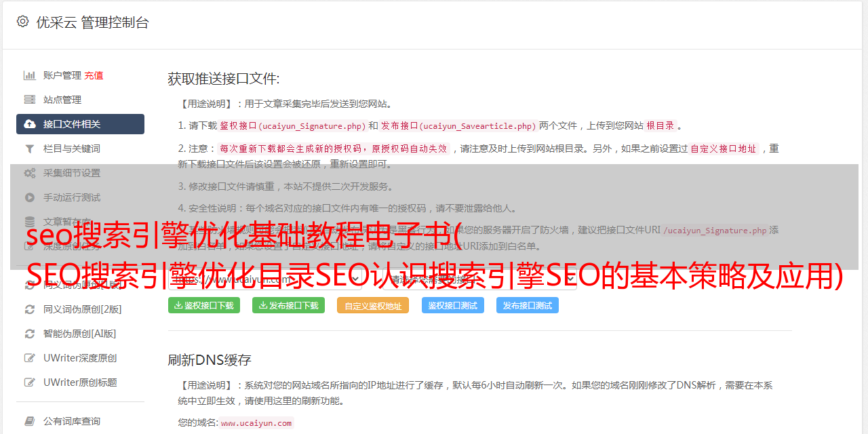Click the edit icon for UWriter深度原创
The width and height of the screenshot is (868, 434).
[30, 358]
